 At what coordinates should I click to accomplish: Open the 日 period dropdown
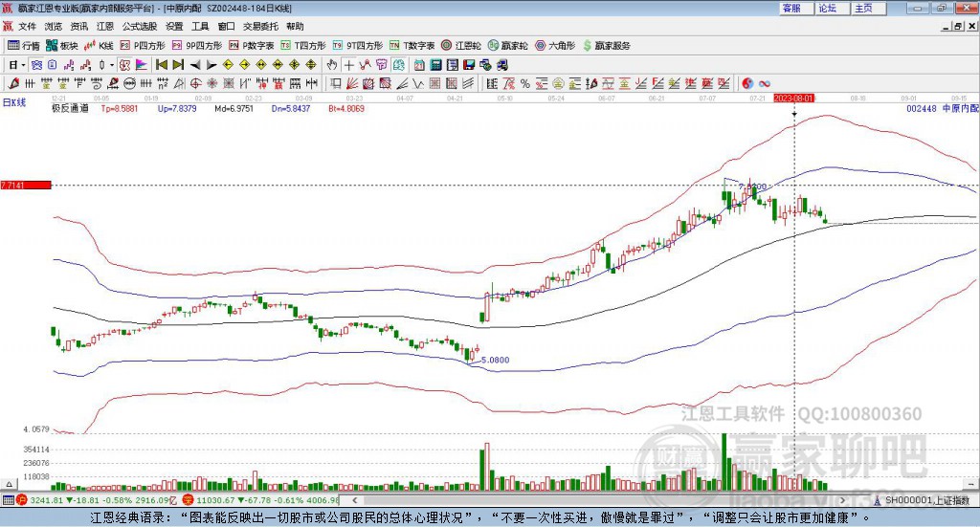pos(16,65)
